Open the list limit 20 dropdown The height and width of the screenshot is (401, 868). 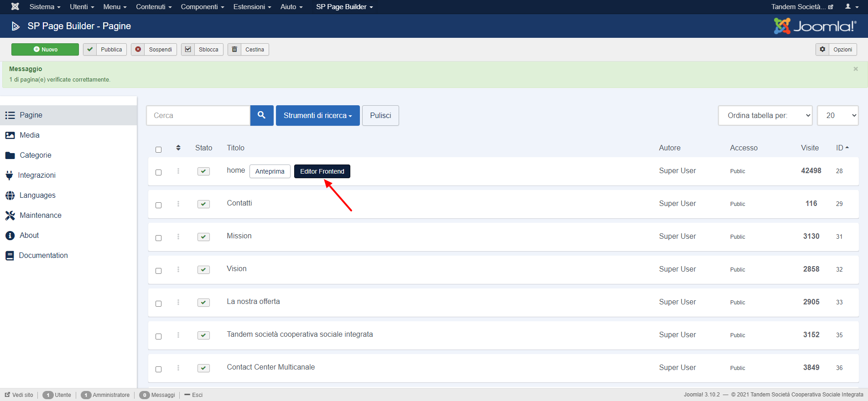coord(837,116)
